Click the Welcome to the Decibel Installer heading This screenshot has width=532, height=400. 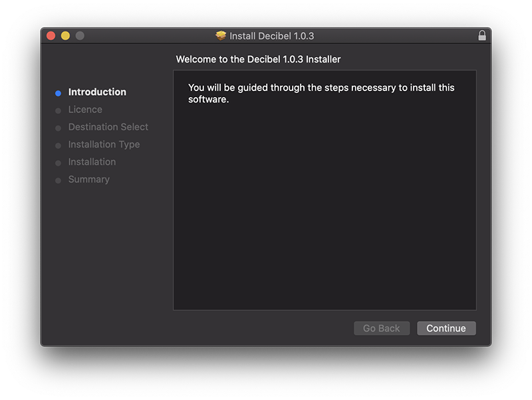point(258,60)
